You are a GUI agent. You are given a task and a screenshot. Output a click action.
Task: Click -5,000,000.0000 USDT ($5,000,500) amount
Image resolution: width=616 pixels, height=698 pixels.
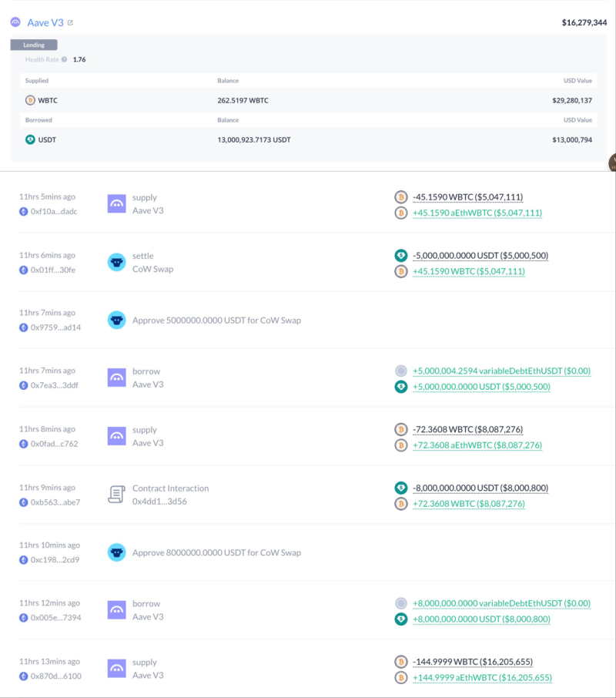point(480,256)
